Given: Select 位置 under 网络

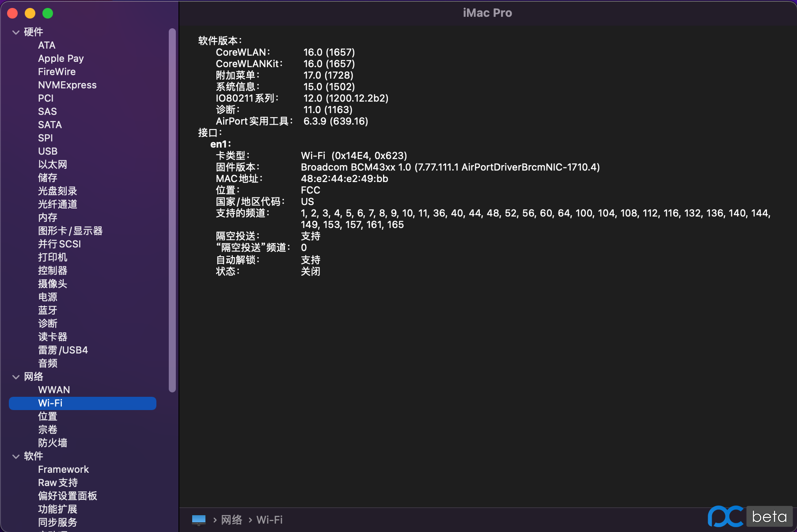Looking at the screenshot, I should click(48, 416).
